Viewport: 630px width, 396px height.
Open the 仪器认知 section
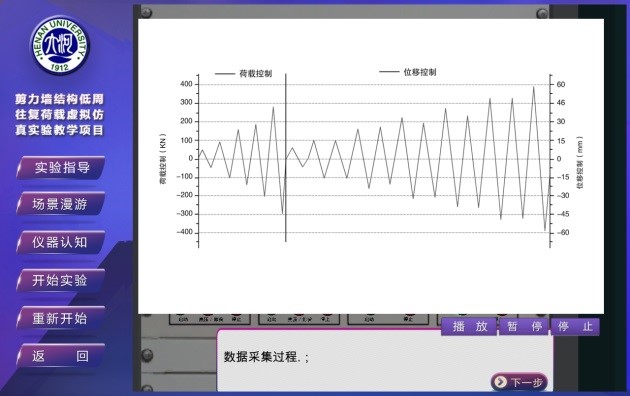pyautogui.click(x=61, y=242)
